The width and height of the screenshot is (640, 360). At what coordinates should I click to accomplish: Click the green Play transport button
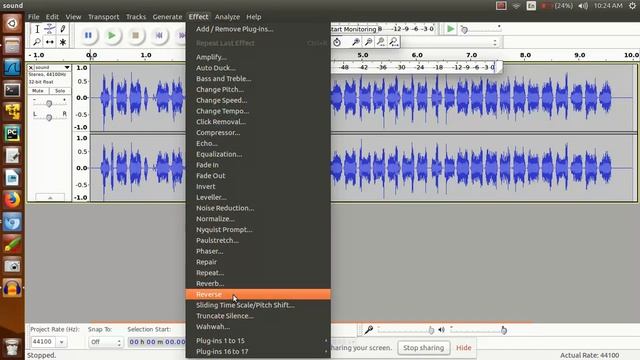111,36
